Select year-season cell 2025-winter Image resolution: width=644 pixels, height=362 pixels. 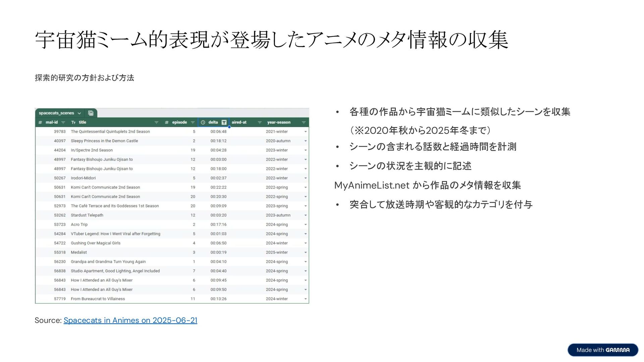coord(277,252)
